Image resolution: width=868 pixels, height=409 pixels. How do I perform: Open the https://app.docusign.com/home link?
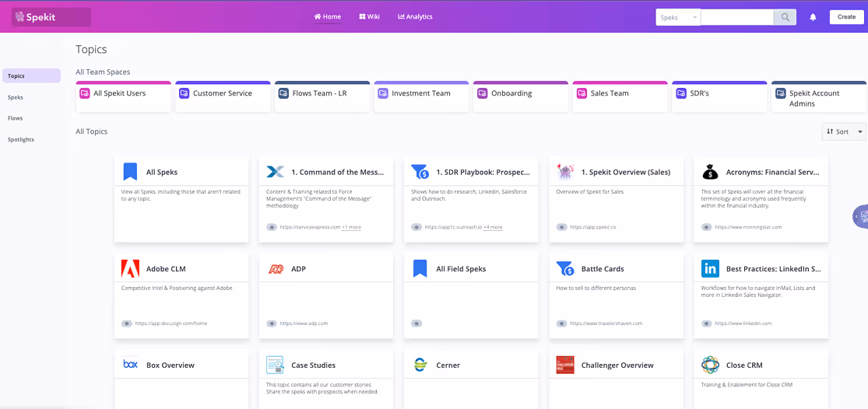click(x=170, y=323)
